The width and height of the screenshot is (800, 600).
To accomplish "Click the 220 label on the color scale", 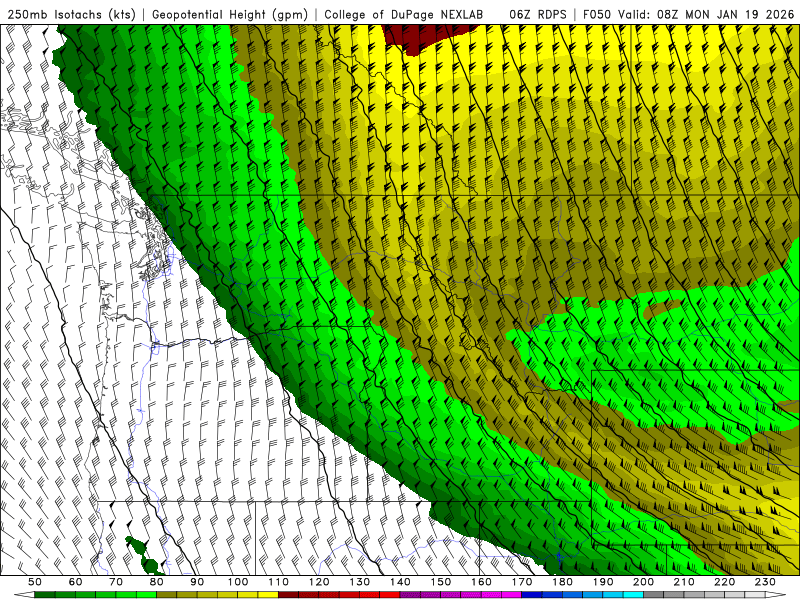I will click(724, 582).
